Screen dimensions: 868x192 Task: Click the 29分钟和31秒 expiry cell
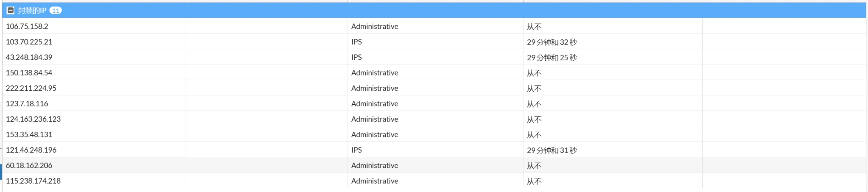(552, 150)
